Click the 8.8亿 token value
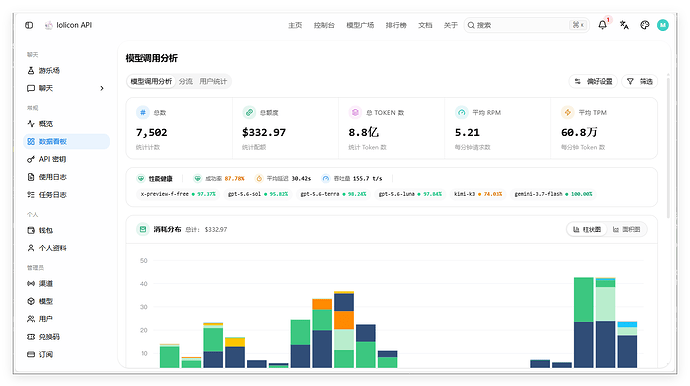Image resolution: width=690 pixels, height=386 pixels. click(x=363, y=132)
